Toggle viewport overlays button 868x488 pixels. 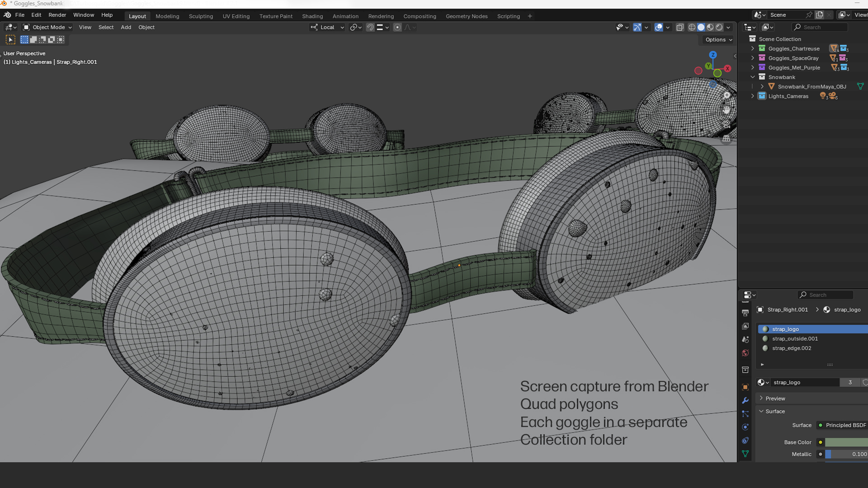pos(659,28)
